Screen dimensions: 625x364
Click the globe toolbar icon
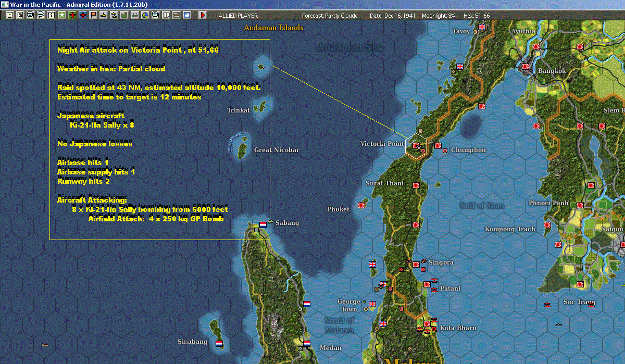tap(145, 16)
